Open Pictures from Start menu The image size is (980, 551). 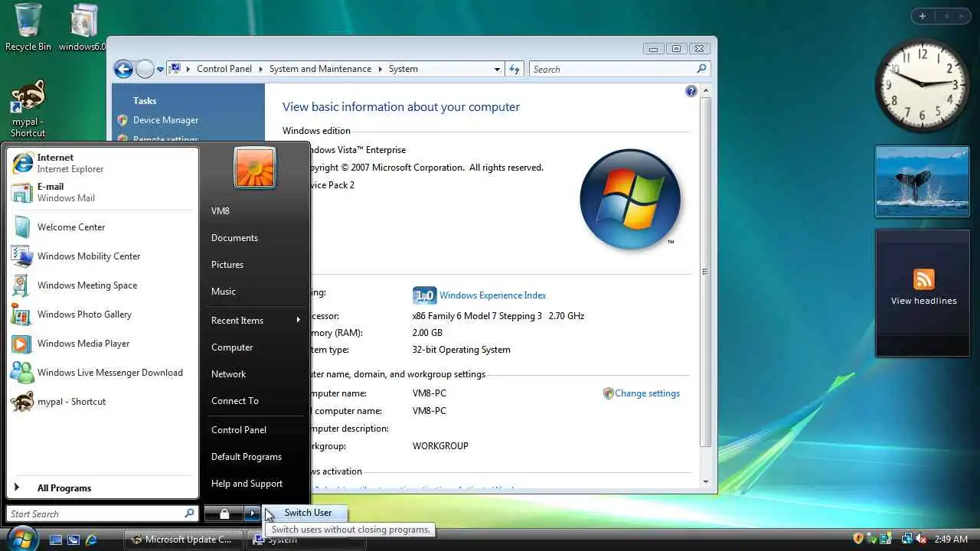(227, 265)
